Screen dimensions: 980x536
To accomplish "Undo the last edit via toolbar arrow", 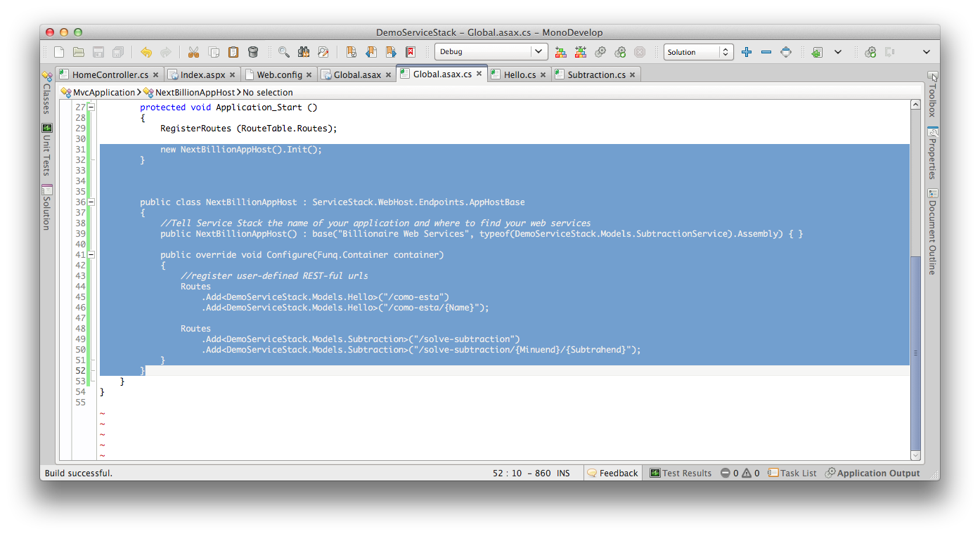I will [145, 51].
